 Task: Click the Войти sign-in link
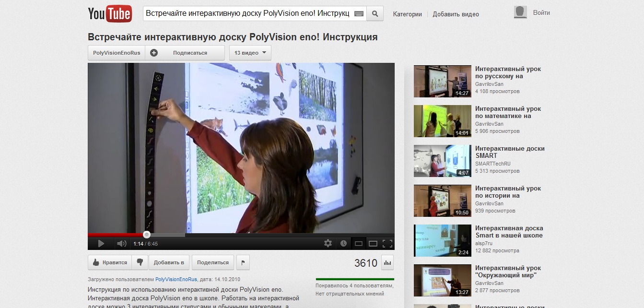pyautogui.click(x=541, y=13)
